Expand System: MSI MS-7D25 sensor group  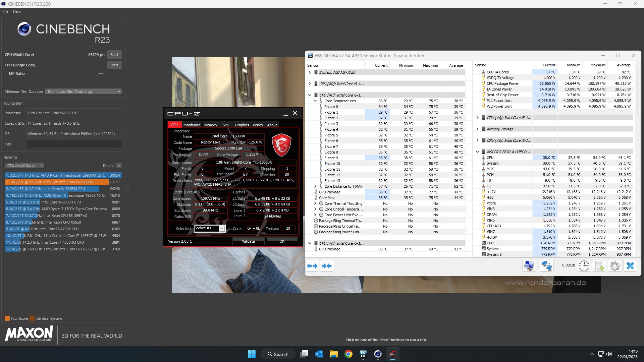(x=310, y=72)
